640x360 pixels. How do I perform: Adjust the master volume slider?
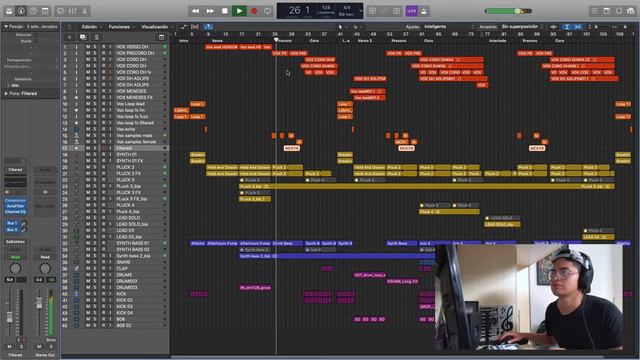coord(508,11)
